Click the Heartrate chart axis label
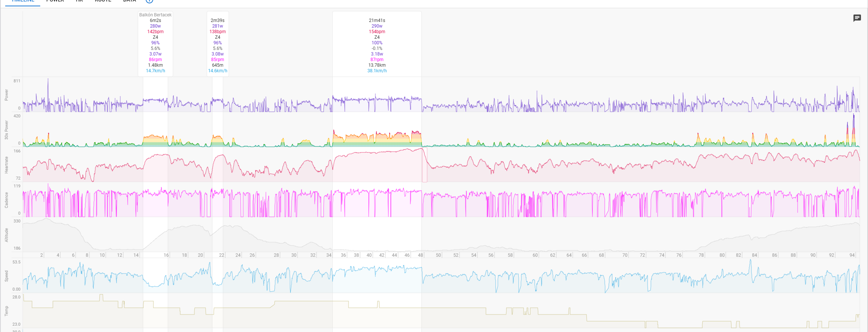The height and width of the screenshot is (332, 868). tap(6, 165)
